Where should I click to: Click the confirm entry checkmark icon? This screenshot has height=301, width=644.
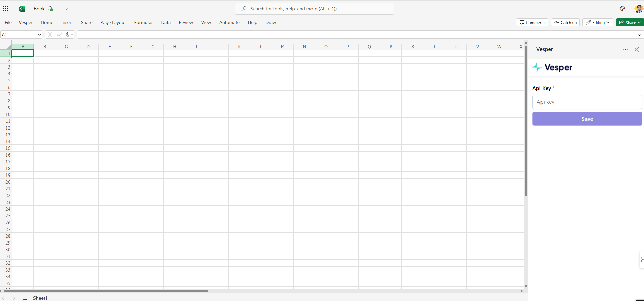(x=60, y=34)
